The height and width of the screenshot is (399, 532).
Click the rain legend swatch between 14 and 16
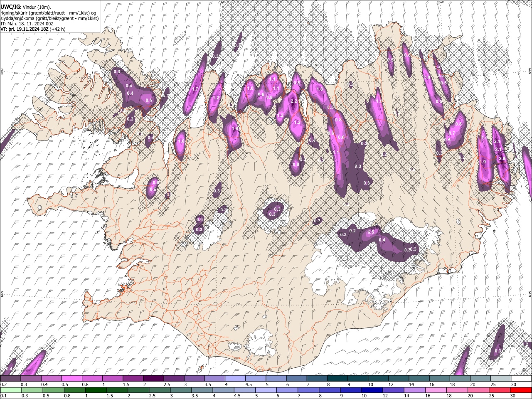414,390
